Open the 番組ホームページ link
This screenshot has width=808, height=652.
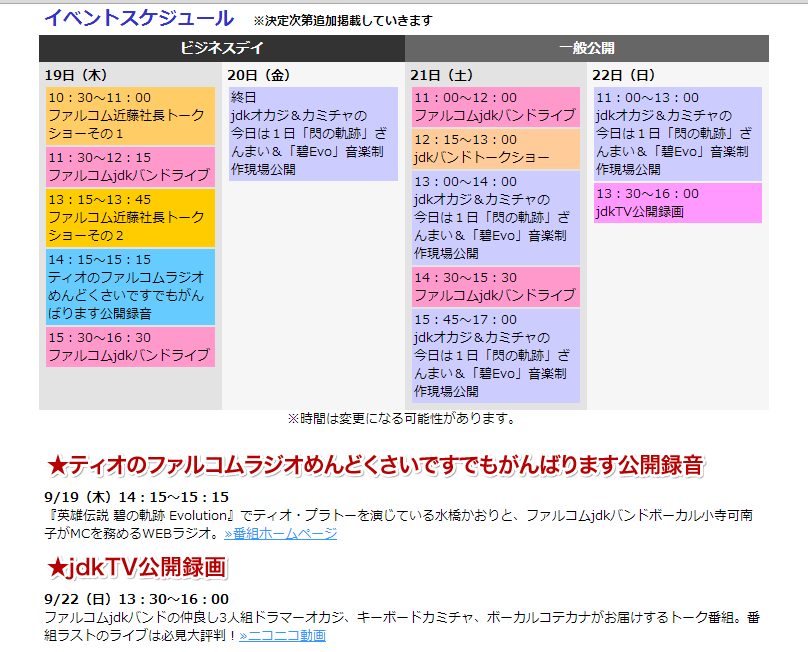281,533
